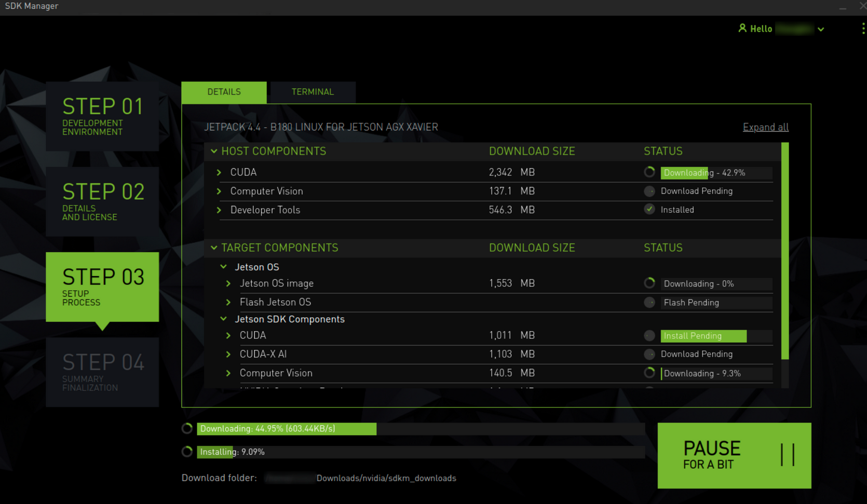The image size is (867, 504).
Task: Click the Install Pending progress bar for CUDA
Action: pos(716,336)
